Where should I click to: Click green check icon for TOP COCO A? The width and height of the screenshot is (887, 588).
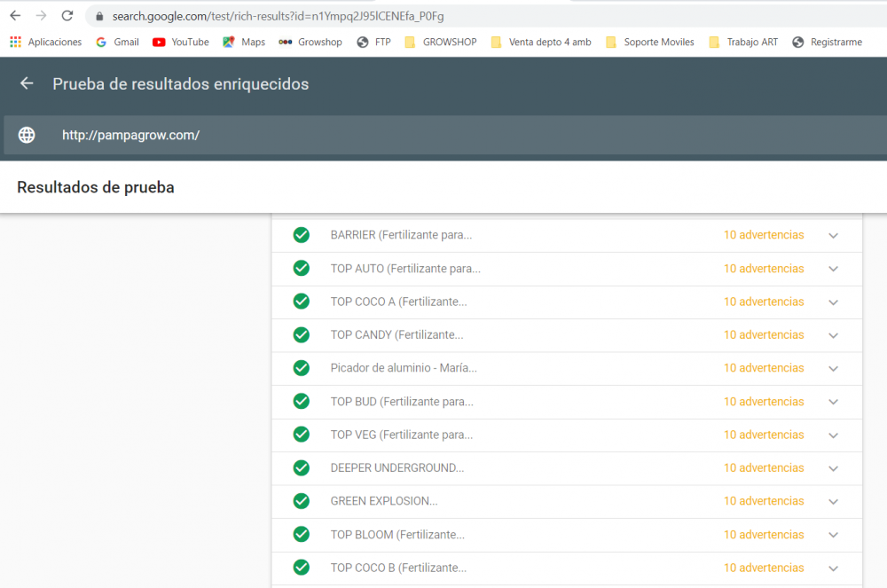click(x=302, y=302)
